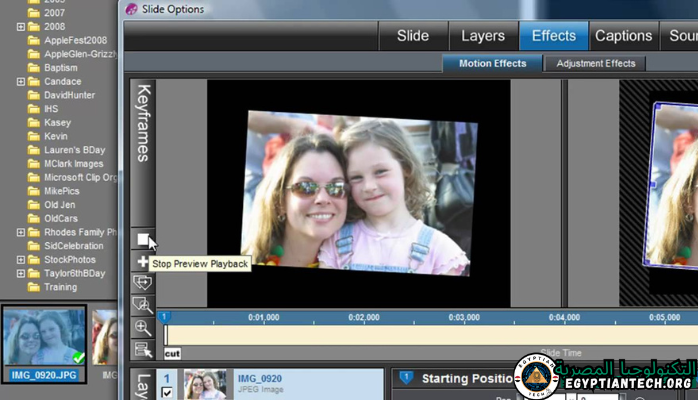Open the Lauren's BDay folder
This screenshot has width=698, height=400.
74,149
